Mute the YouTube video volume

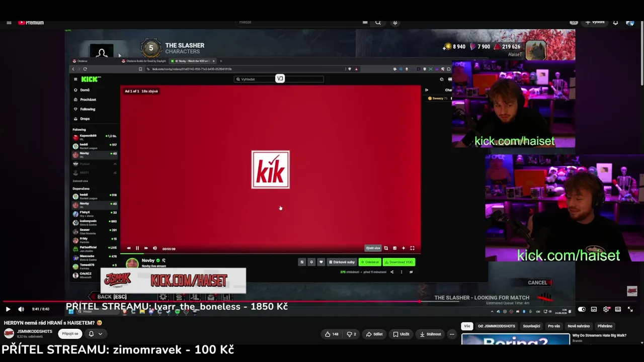[x=21, y=309]
